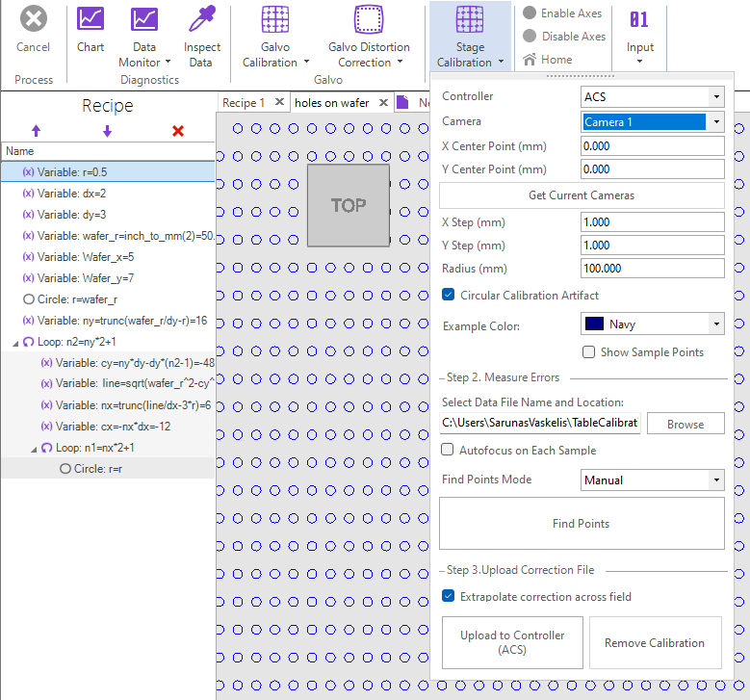The width and height of the screenshot is (750, 700).
Task: Enable Autofocus on Each Sample
Action: [449, 450]
